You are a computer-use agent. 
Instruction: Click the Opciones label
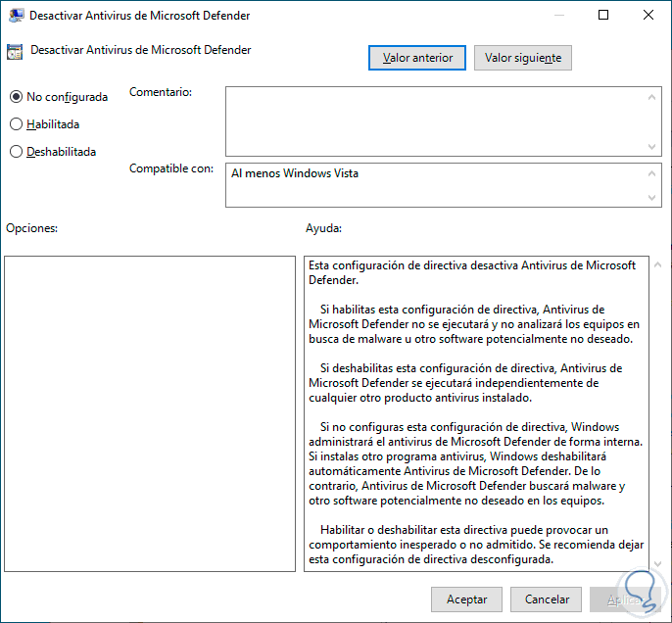point(31,228)
